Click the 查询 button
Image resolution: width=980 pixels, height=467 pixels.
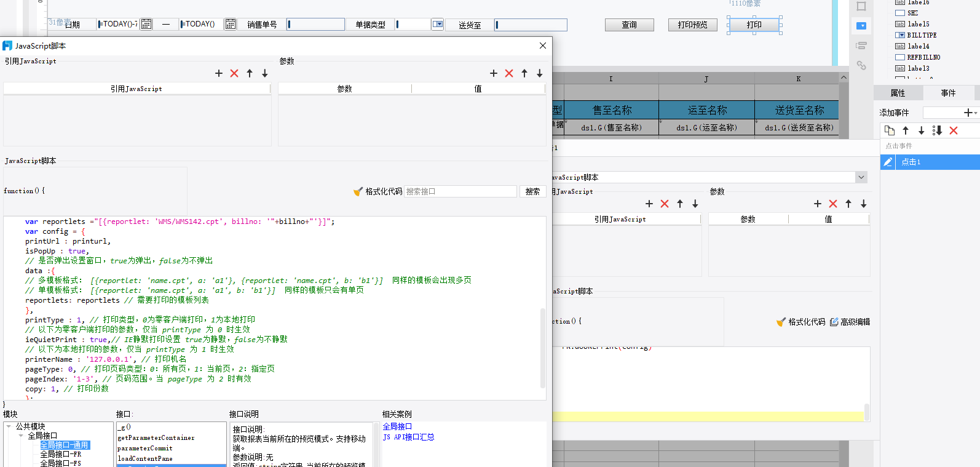point(629,25)
